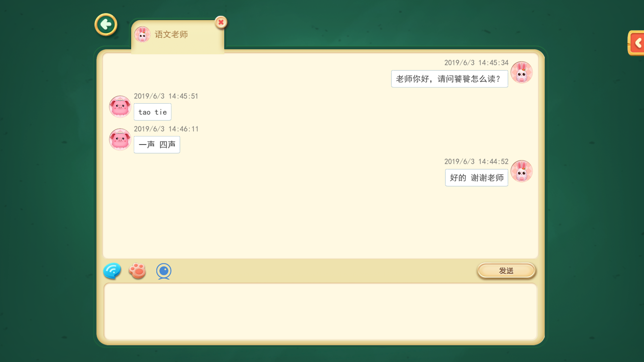
Task: Go back with the green arrow button
Action: (x=106, y=24)
